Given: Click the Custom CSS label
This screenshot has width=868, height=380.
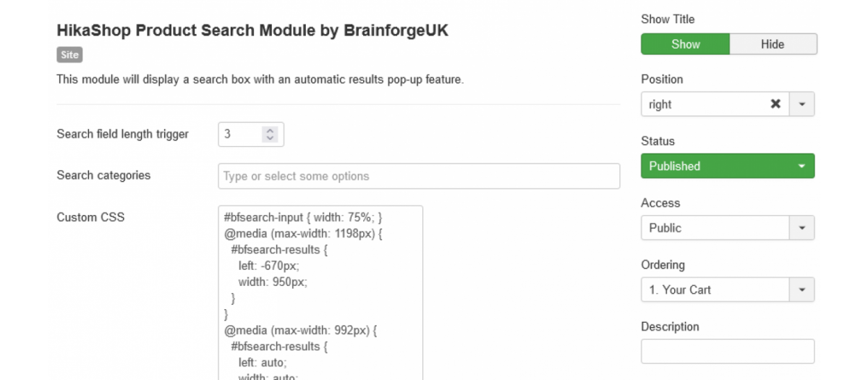Looking at the screenshot, I should (x=90, y=216).
